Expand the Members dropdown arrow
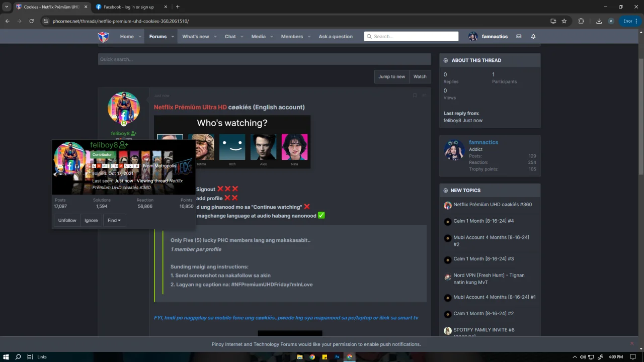The height and width of the screenshot is (362, 644). (309, 37)
